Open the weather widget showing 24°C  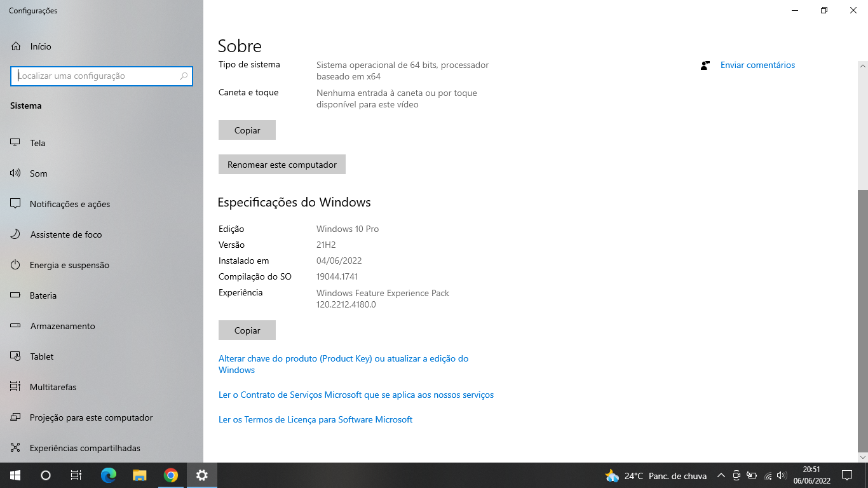tap(656, 475)
